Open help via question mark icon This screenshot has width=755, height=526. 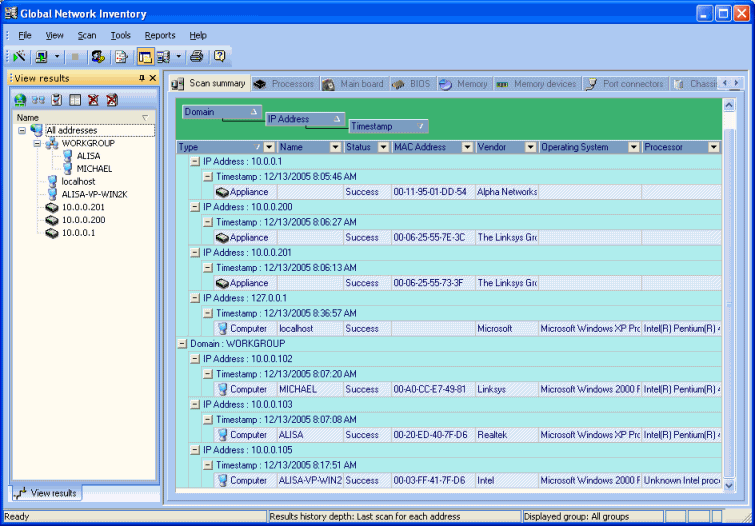[x=220, y=56]
